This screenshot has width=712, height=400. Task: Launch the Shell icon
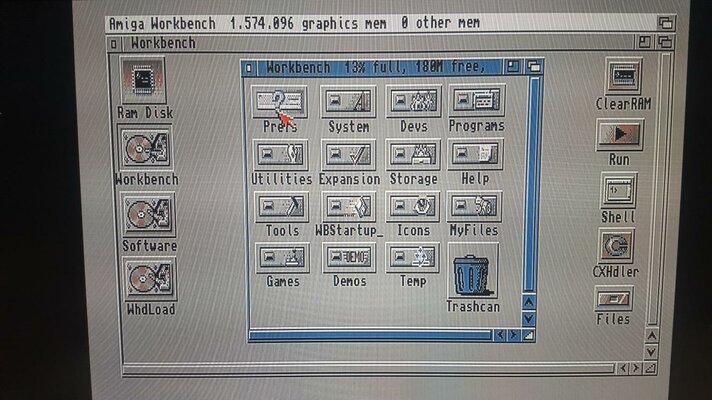tap(618, 189)
